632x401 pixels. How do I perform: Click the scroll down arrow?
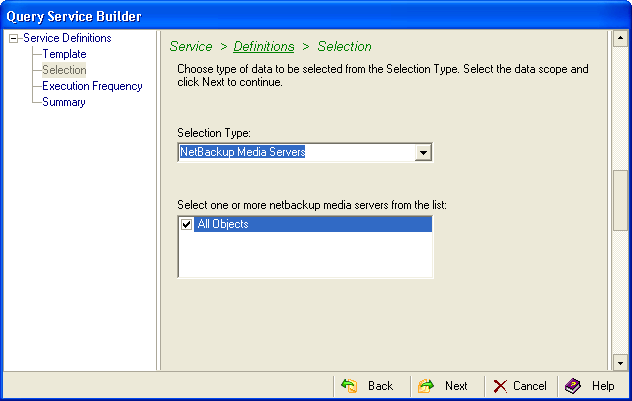pos(620,362)
